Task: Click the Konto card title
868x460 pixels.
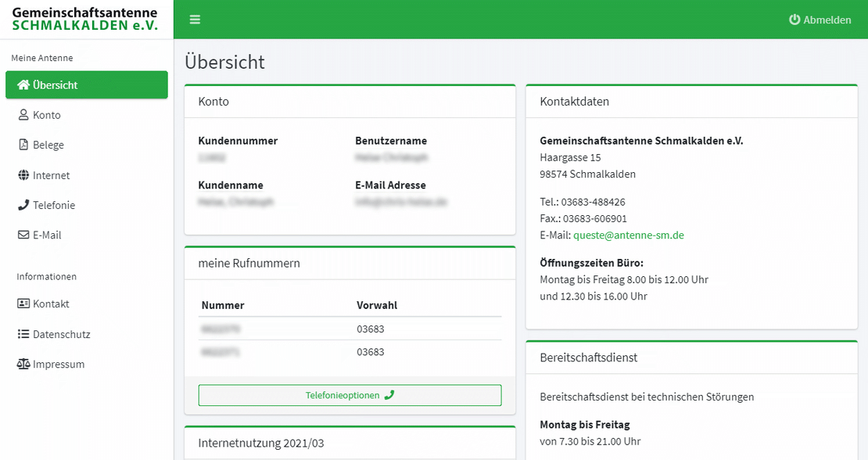Action: [x=213, y=101]
